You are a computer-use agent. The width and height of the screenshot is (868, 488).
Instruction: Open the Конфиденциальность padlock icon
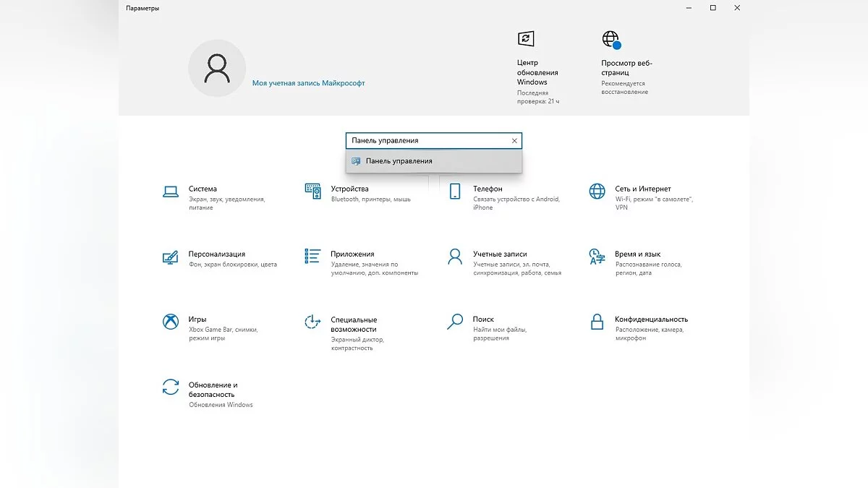tap(597, 322)
